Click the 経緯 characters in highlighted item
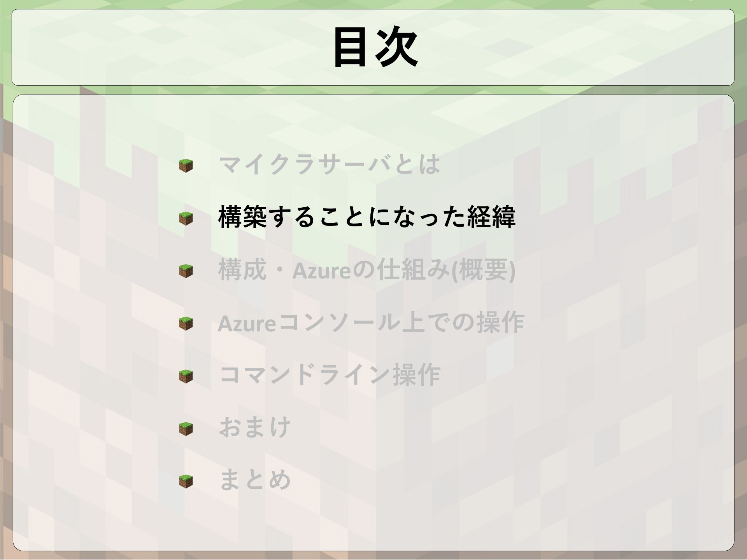 491,217
